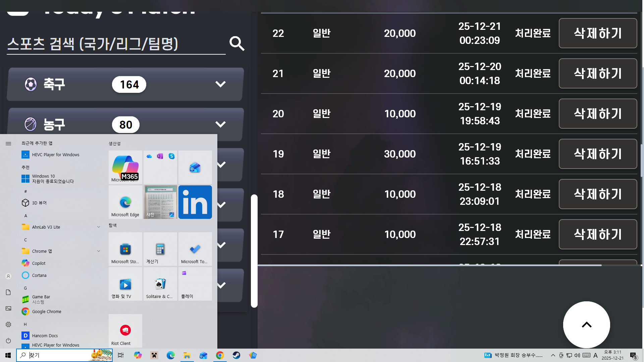Click the power icon in Start menu

click(x=8, y=341)
